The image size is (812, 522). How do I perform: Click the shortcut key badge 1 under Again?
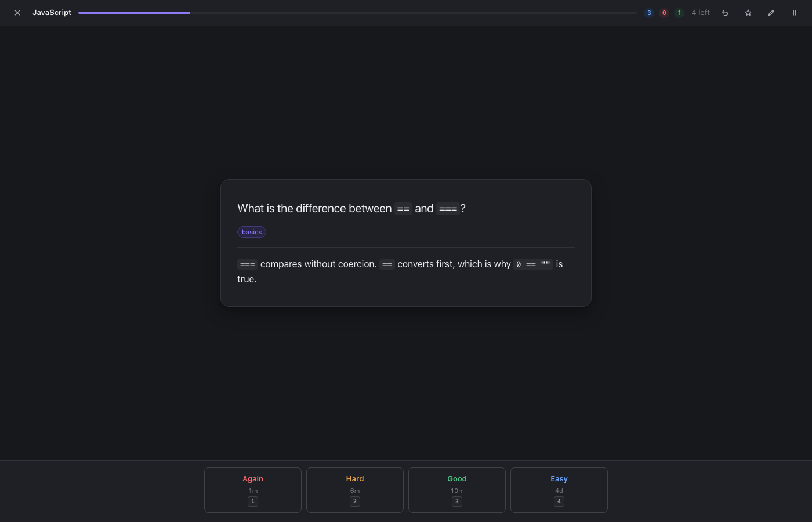[253, 502]
